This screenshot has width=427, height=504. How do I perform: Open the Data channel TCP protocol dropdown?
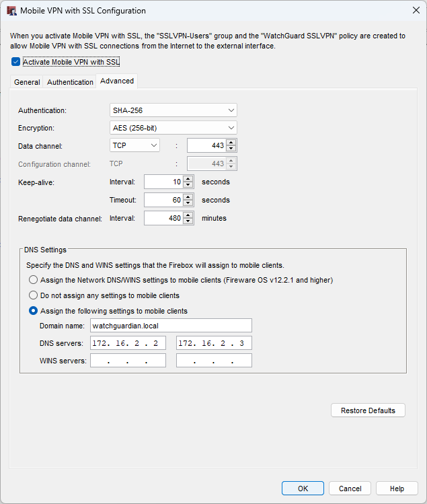pyautogui.click(x=134, y=145)
